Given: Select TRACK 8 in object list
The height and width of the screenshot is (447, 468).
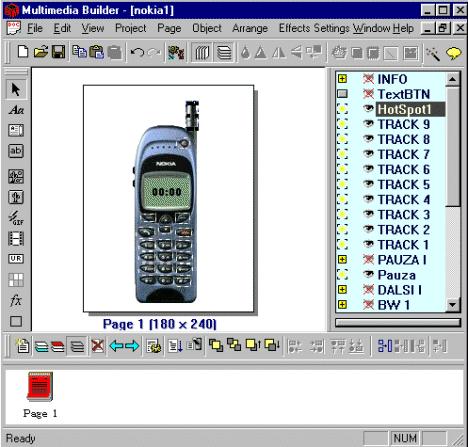Looking at the screenshot, I should click(404, 139).
